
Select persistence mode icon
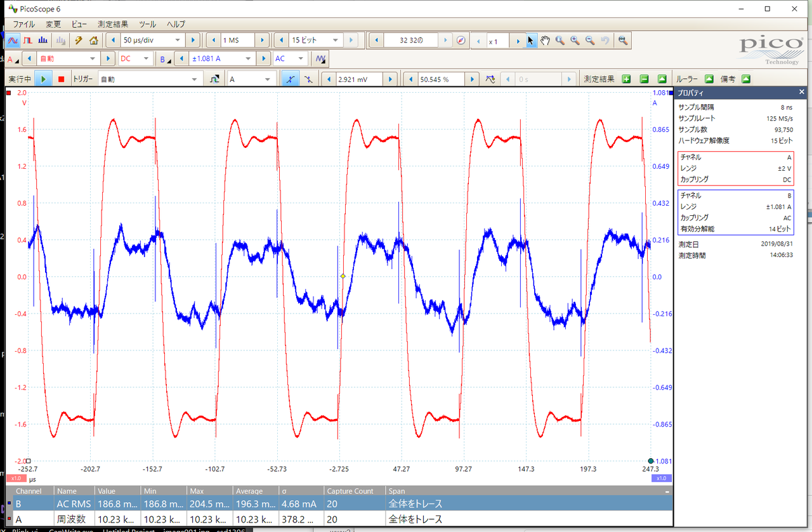(x=29, y=40)
